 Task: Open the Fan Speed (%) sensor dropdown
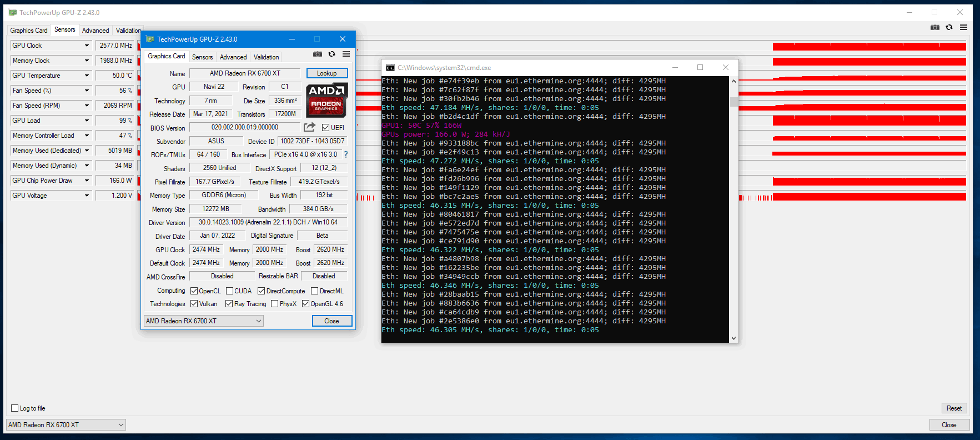(87, 91)
